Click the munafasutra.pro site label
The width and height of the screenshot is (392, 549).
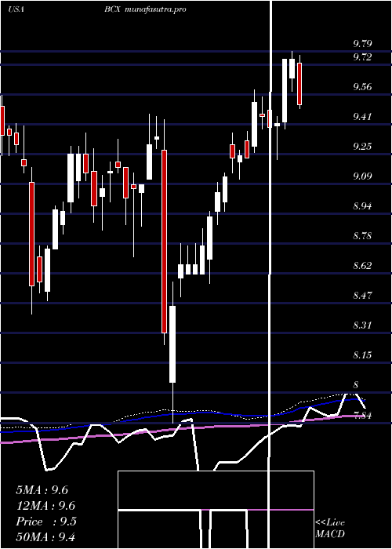coord(155,9)
